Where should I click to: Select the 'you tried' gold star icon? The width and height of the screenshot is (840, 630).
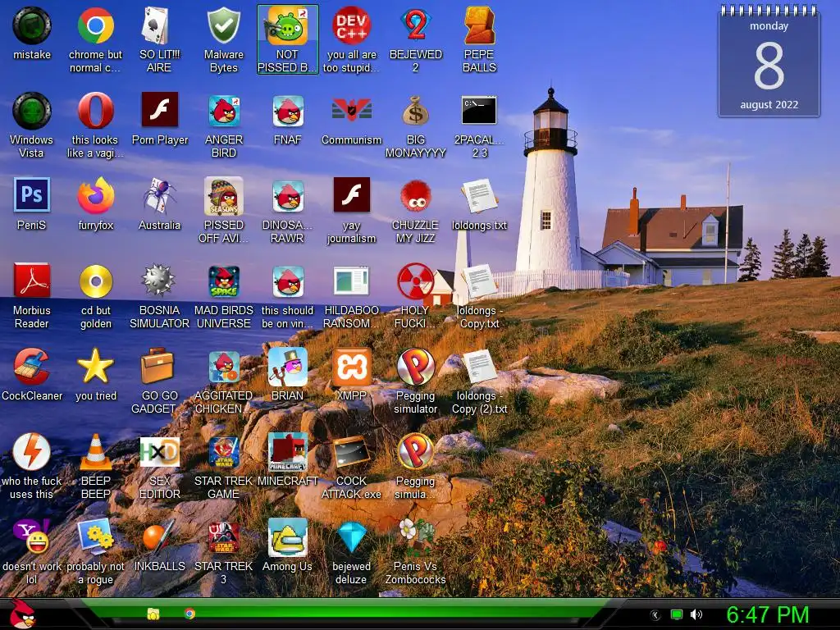[x=95, y=367]
